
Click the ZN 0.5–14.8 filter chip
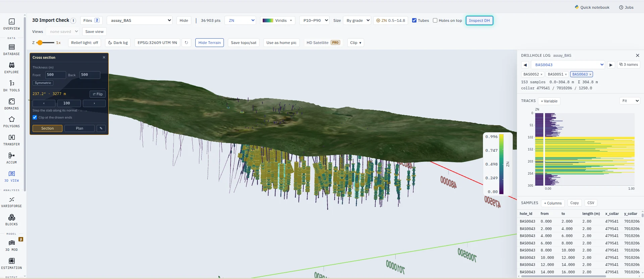coord(391,20)
